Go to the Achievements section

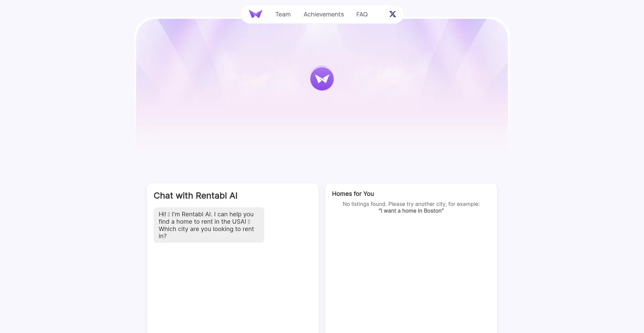(x=323, y=14)
